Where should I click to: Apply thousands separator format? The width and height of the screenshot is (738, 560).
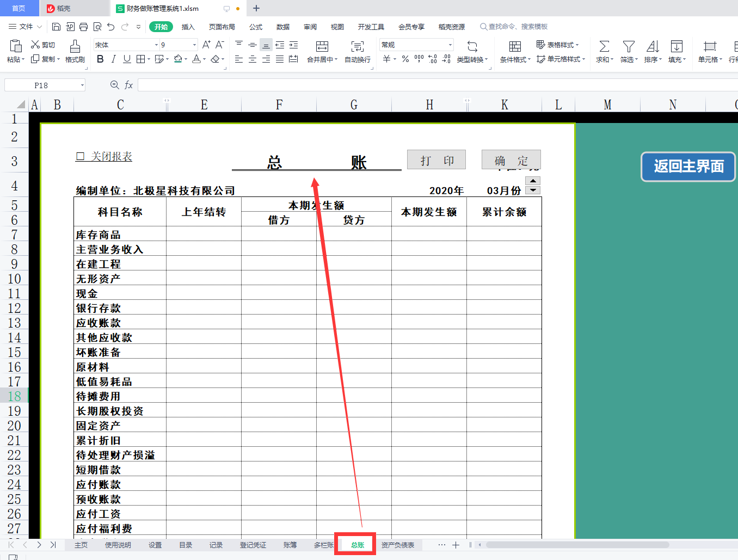tap(419, 59)
